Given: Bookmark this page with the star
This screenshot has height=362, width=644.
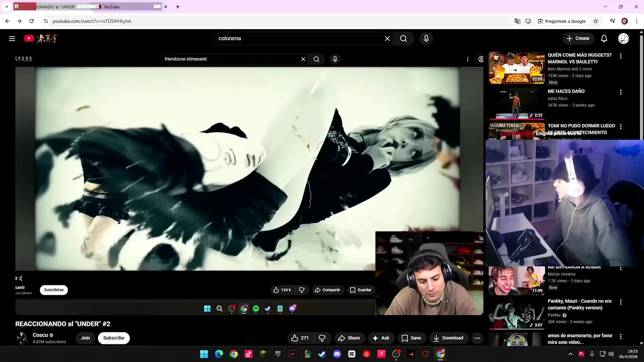Looking at the screenshot, I should click(596, 21).
